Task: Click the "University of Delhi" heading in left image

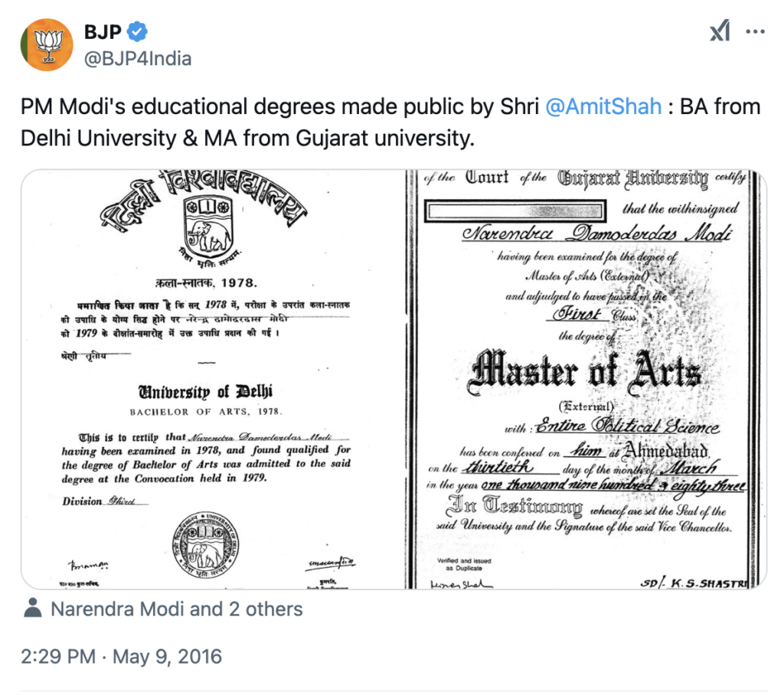Action: tap(204, 393)
